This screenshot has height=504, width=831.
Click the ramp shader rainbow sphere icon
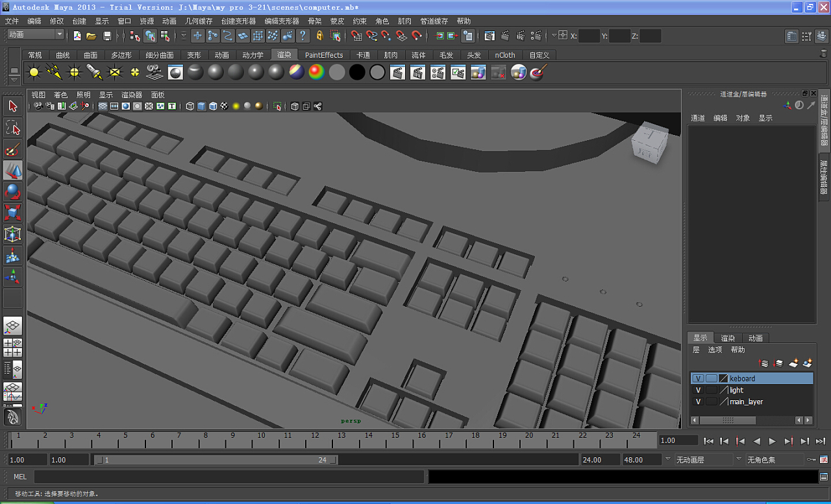point(316,72)
